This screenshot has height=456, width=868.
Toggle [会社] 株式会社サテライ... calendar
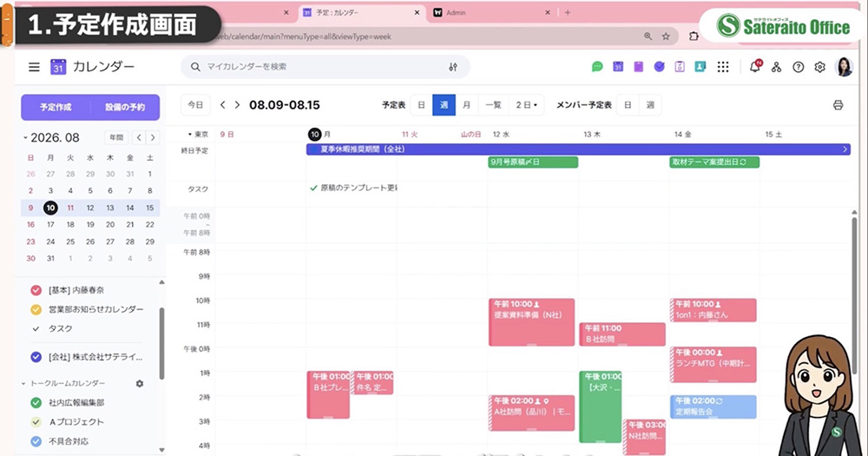[x=36, y=357]
